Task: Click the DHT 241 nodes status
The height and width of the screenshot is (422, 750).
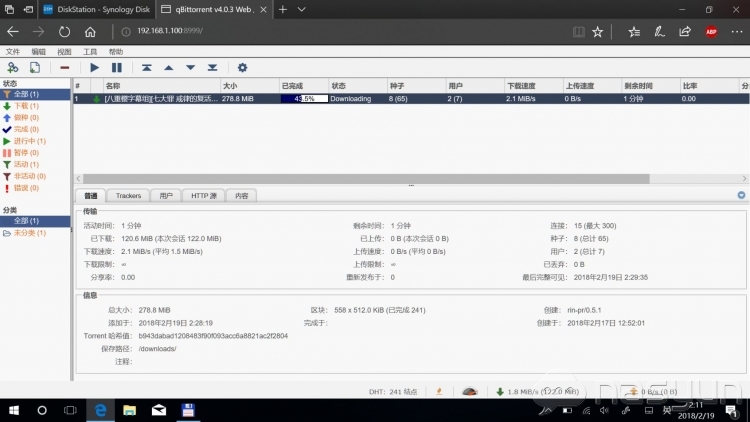Action: click(x=393, y=391)
